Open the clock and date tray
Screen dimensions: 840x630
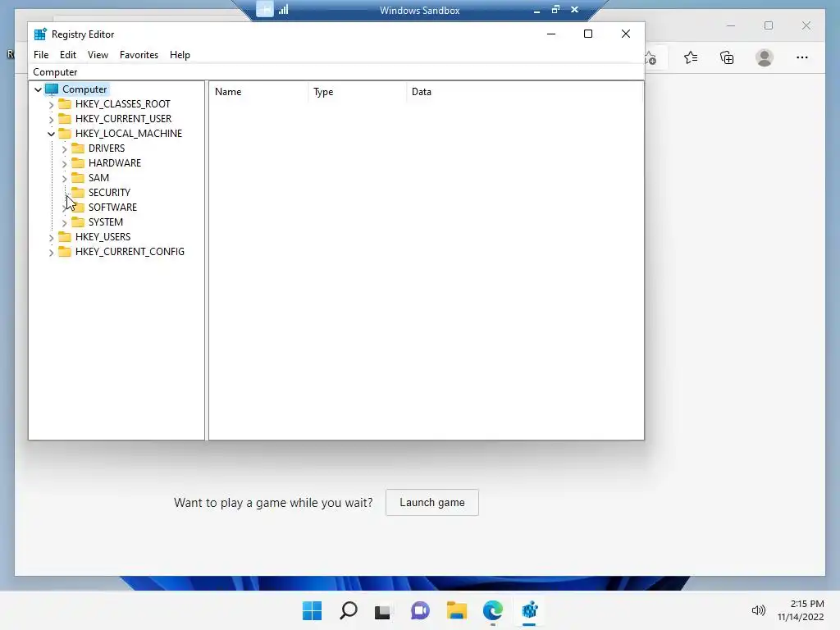pos(801,610)
